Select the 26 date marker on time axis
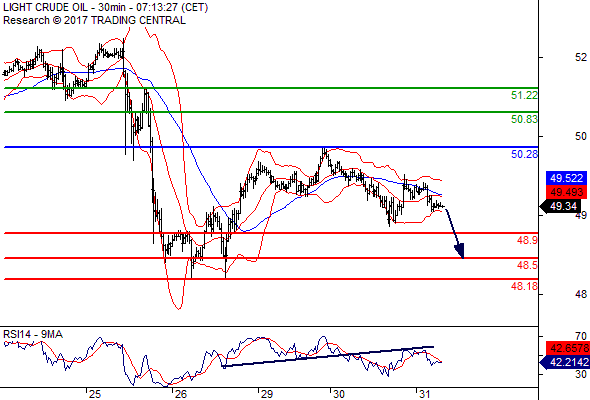 click(181, 394)
